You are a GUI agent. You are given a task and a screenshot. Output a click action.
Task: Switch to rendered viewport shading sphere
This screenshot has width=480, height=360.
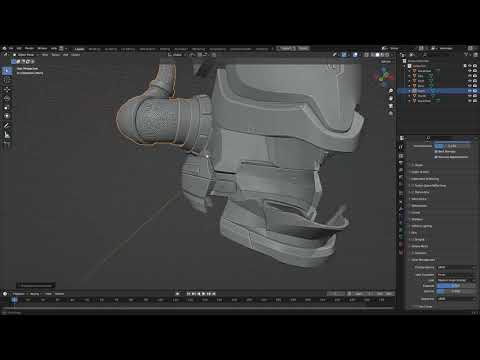[387, 55]
